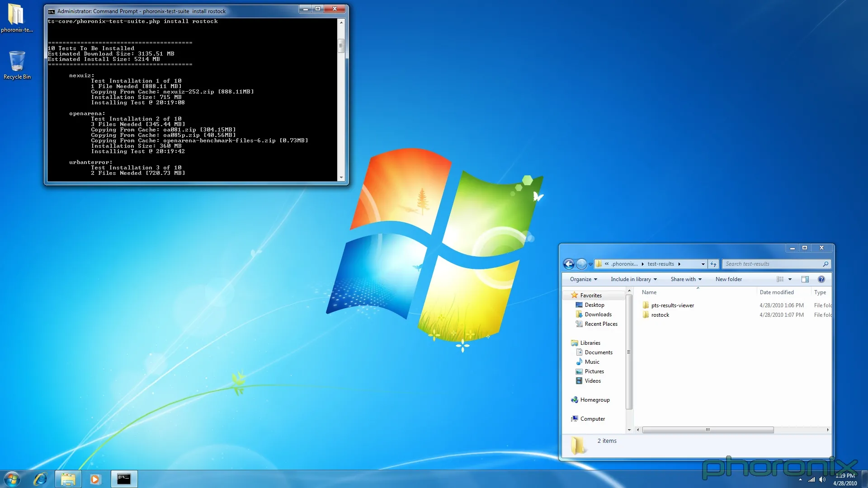The height and width of the screenshot is (488, 868).
Task: Open the Include in library dropdown
Action: pyautogui.click(x=634, y=279)
